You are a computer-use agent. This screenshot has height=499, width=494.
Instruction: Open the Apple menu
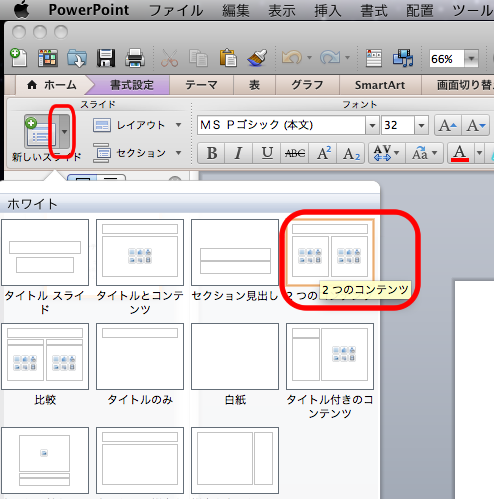(21, 9)
